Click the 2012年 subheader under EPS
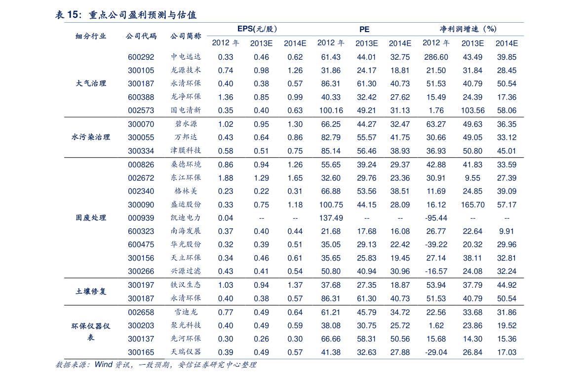Image resolution: width=588 pixels, height=379 pixels. pos(226,43)
